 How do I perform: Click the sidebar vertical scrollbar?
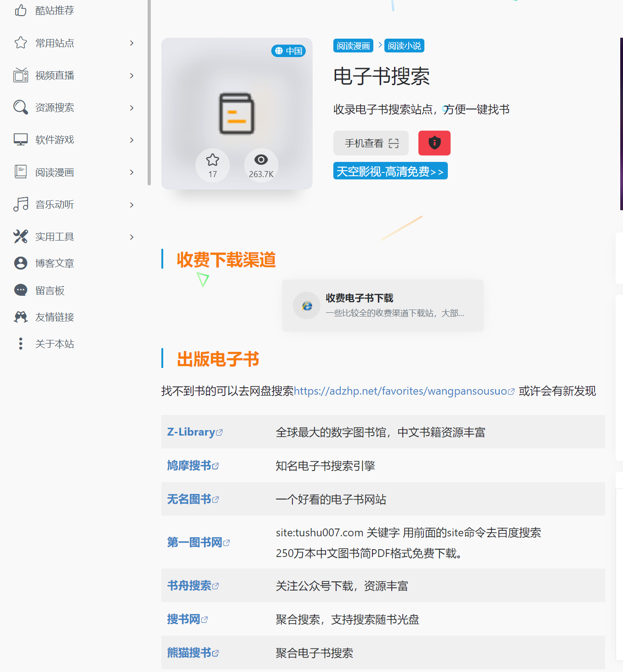[149, 92]
